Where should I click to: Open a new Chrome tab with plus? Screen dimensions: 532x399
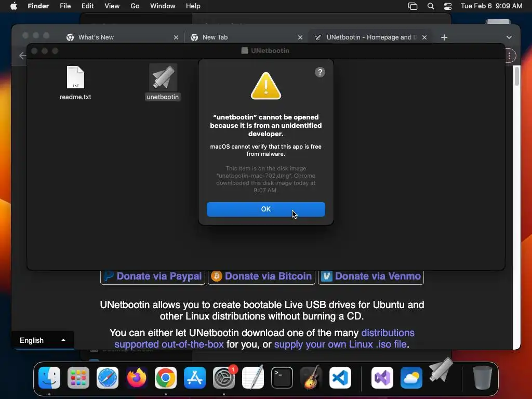[x=444, y=37]
